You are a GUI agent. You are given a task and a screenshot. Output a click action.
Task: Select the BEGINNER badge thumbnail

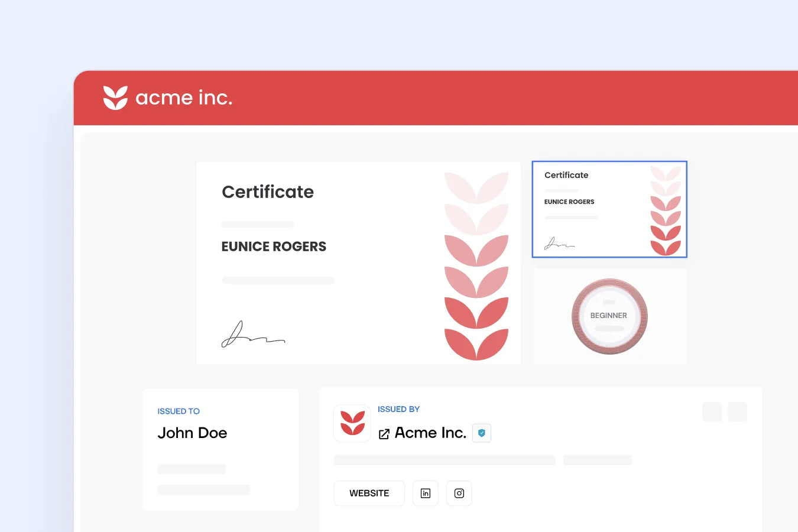[x=609, y=316]
